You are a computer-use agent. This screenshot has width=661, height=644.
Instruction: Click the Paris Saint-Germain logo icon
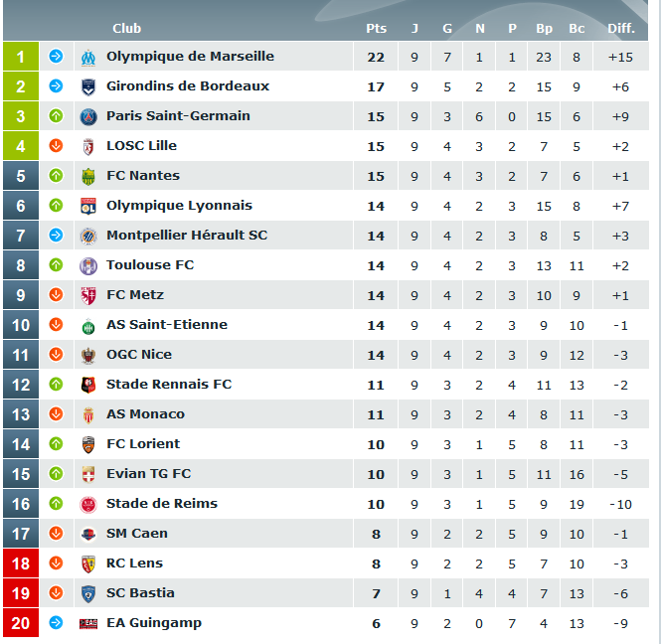coord(88,116)
